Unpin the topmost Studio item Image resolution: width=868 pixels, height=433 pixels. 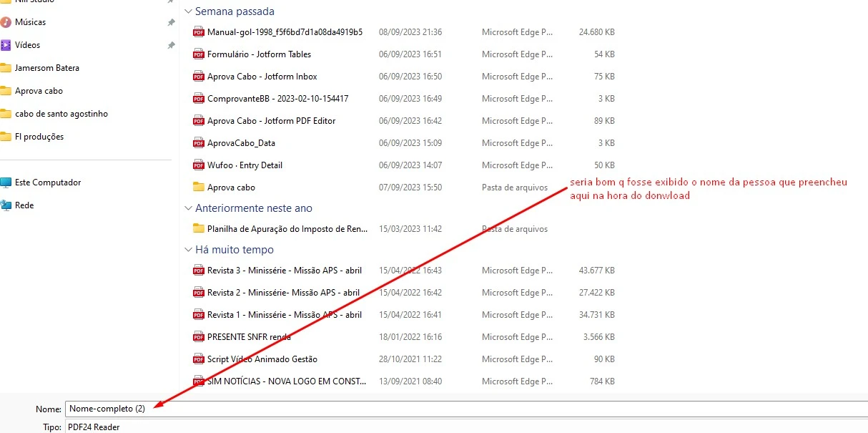170,2
